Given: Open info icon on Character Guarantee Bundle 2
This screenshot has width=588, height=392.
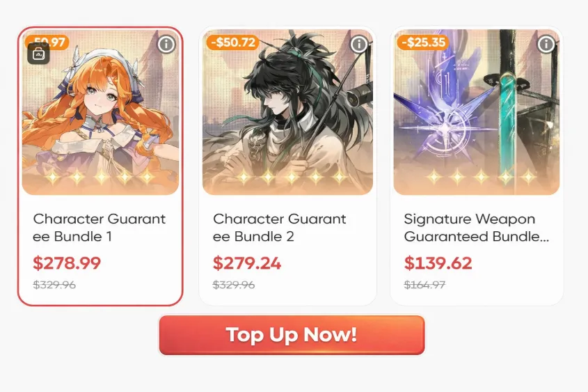Looking at the screenshot, I should point(359,45).
